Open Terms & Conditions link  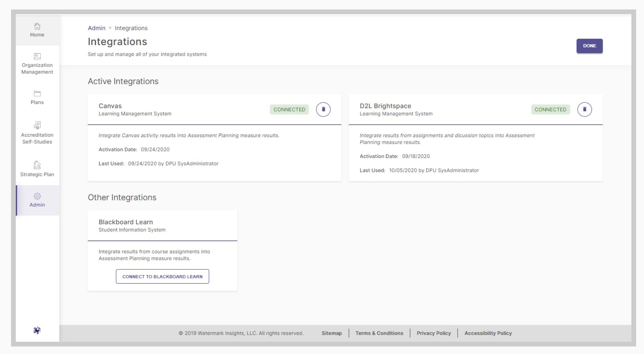379,333
